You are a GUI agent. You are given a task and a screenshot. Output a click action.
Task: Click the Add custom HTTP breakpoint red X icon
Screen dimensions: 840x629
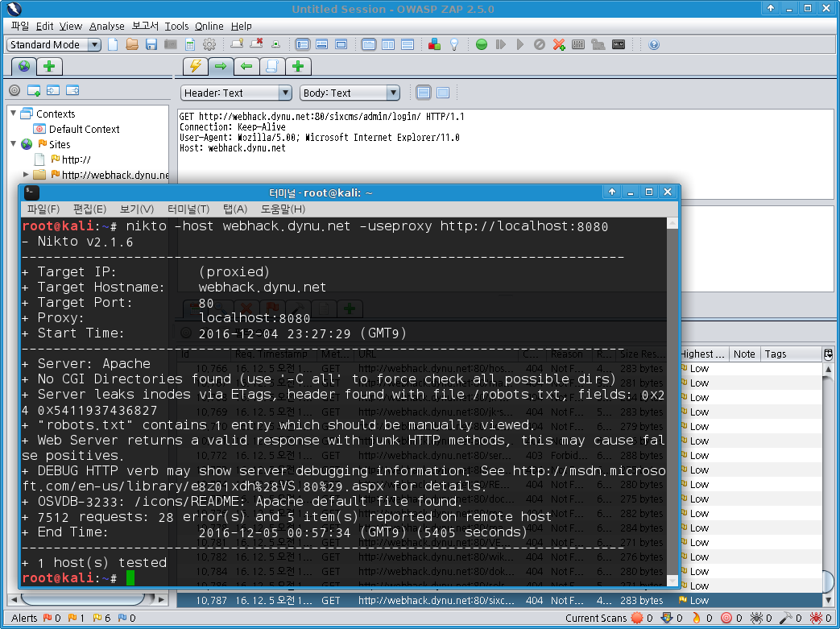coord(559,44)
